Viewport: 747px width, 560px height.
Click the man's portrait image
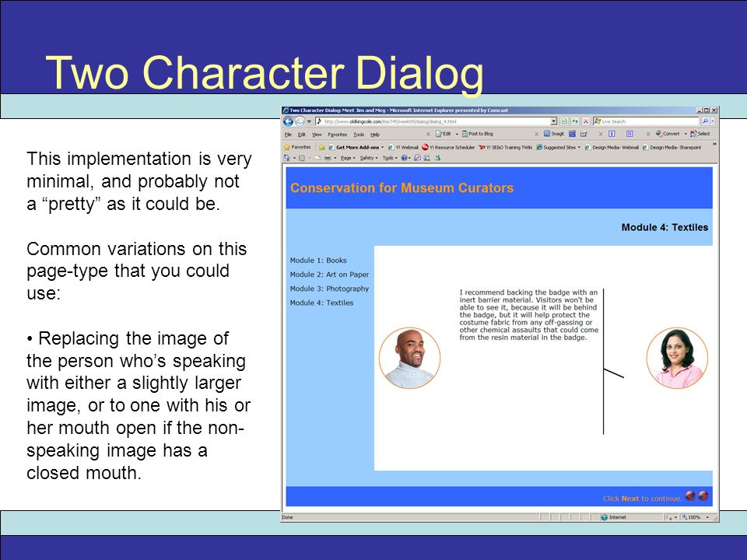410,358
